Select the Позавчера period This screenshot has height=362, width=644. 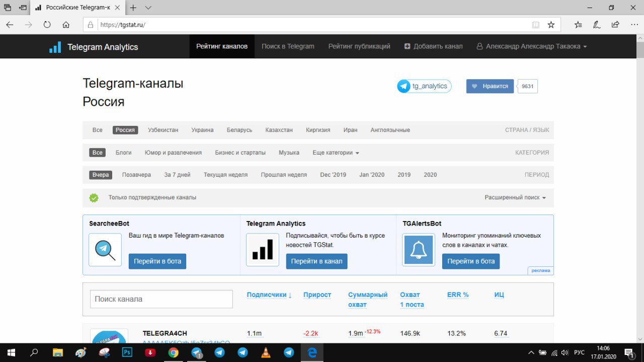pos(136,175)
